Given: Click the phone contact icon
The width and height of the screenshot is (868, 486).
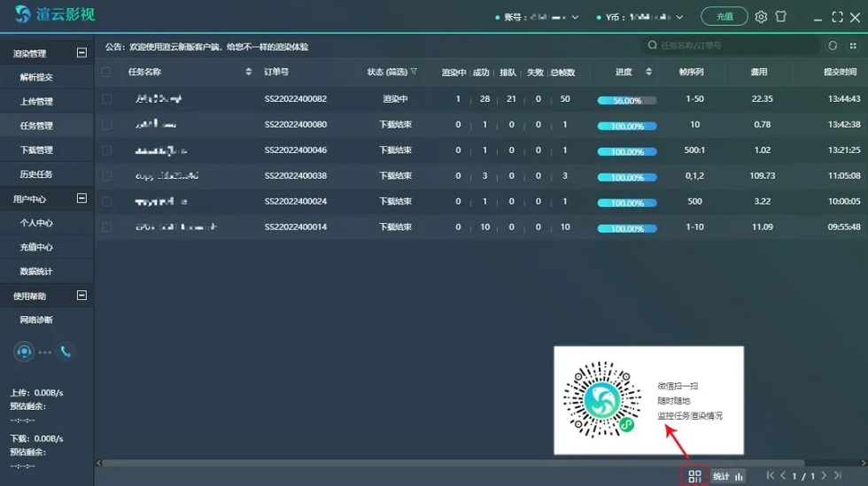Looking at the screenshot, I should tap(66, 351).
